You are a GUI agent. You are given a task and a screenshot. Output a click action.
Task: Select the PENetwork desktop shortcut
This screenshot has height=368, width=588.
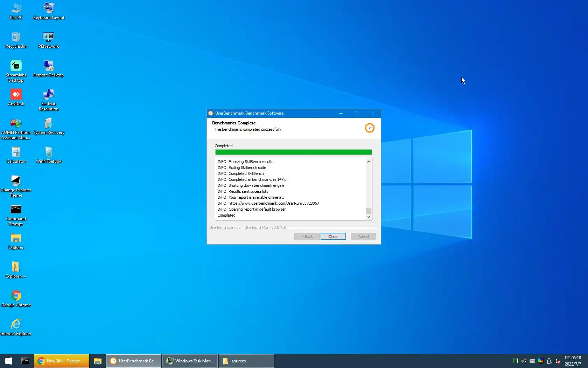pyautogui.click(x=49, y=40)
